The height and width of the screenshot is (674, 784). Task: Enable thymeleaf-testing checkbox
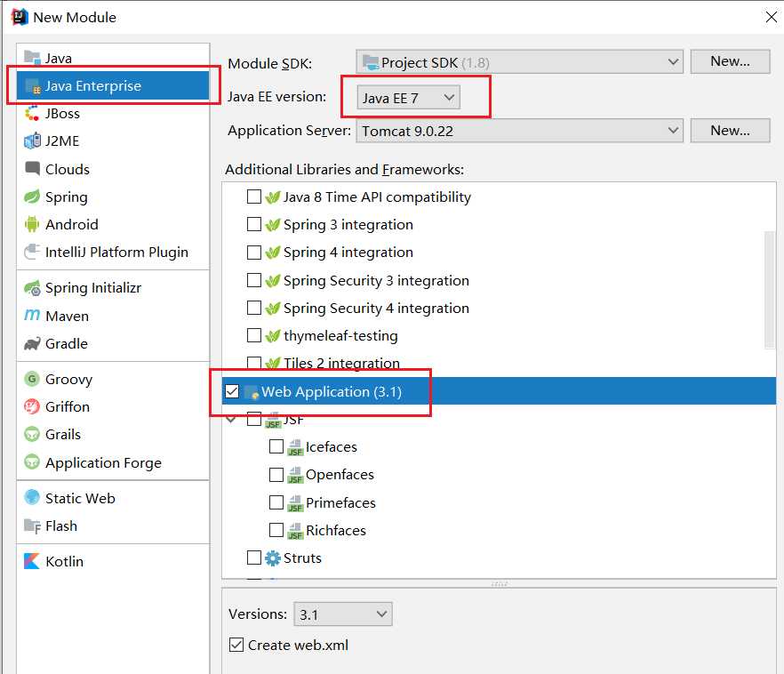click(x=254, y=335)
